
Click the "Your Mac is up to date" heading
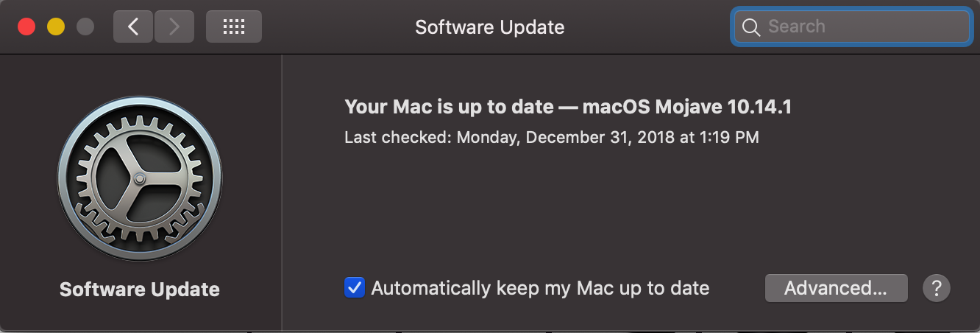point(449,107)
